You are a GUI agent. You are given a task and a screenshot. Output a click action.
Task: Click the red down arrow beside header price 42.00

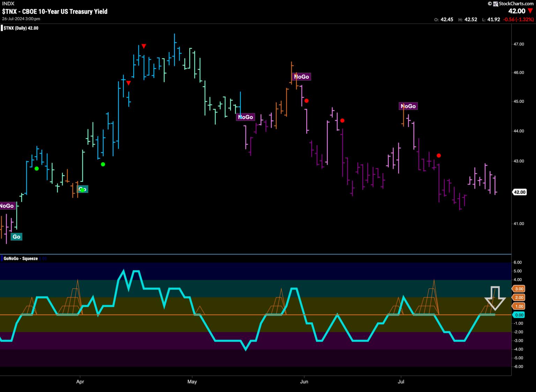pos(530,11)
